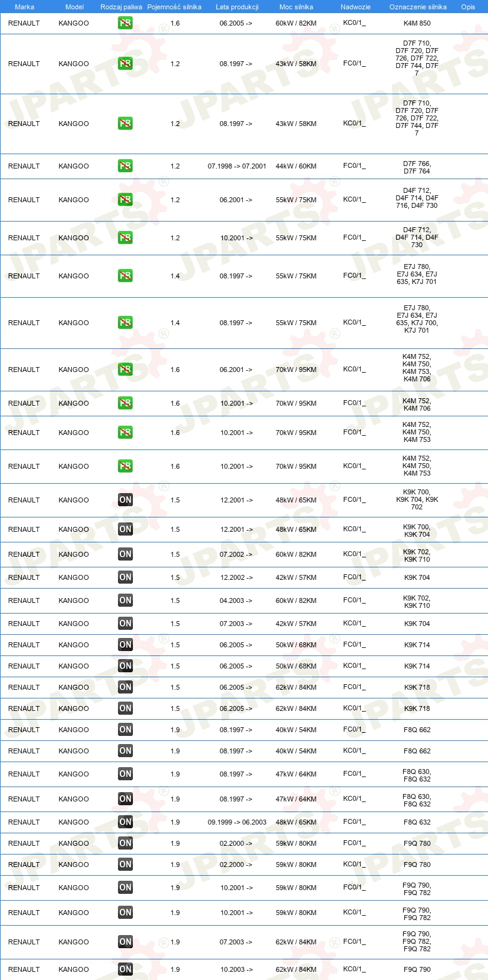The image size is (488, 980).
Task: Select FC0/1_ body in the 12.2002 row
Action: point(354,577)
